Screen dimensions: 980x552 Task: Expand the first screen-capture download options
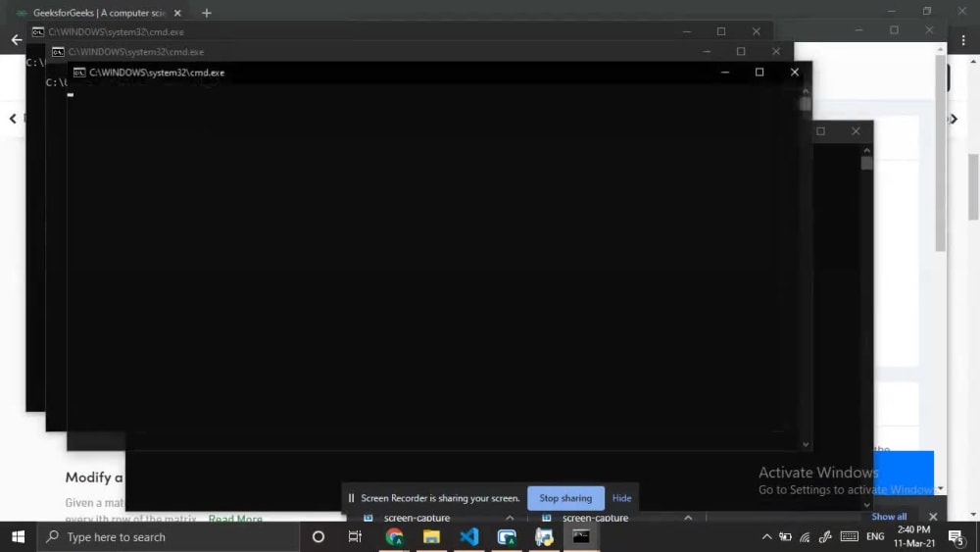click(x=510, y=518)
